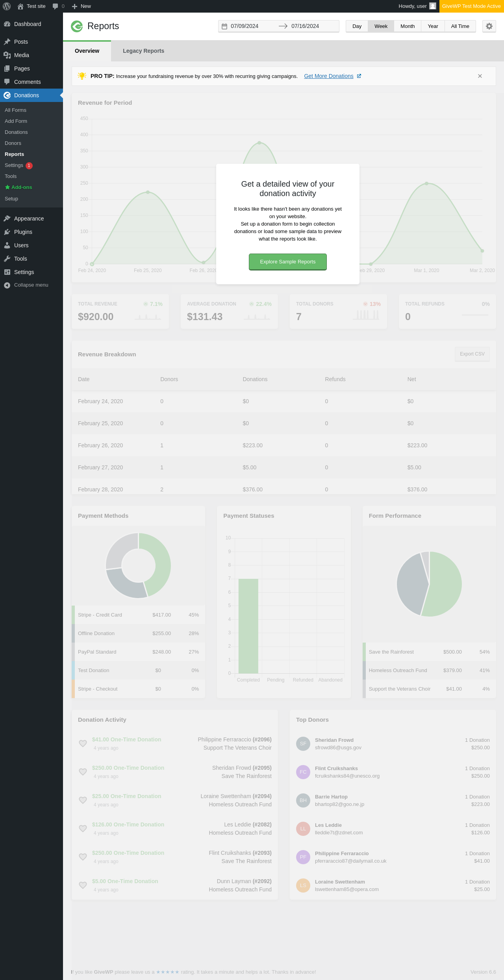Click the Explore Sample Reports button
Viewport: 504px width, 980px height.
[288, 262]
